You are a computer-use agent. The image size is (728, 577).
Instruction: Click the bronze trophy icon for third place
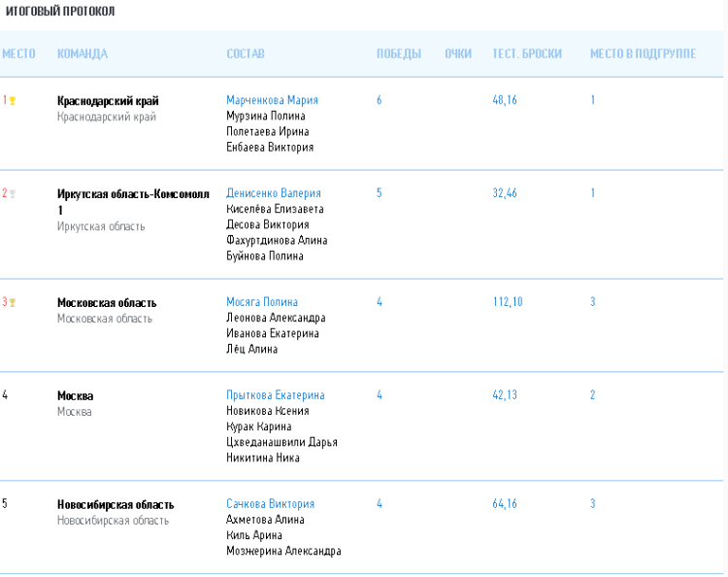(13, 302)
